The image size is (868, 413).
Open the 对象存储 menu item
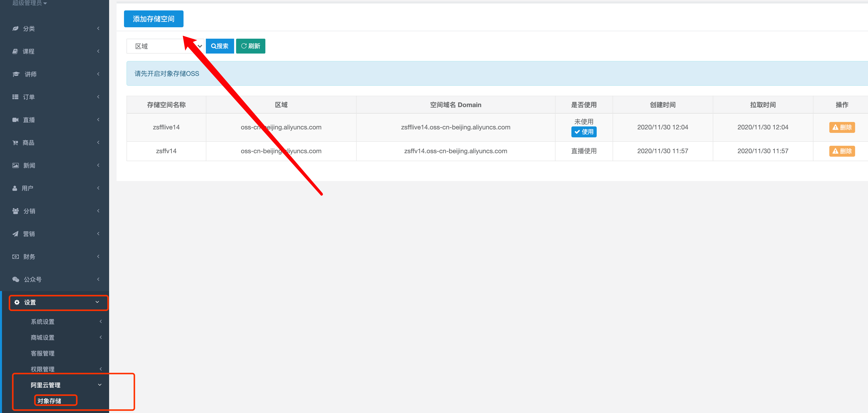click(x=50, y=401)
